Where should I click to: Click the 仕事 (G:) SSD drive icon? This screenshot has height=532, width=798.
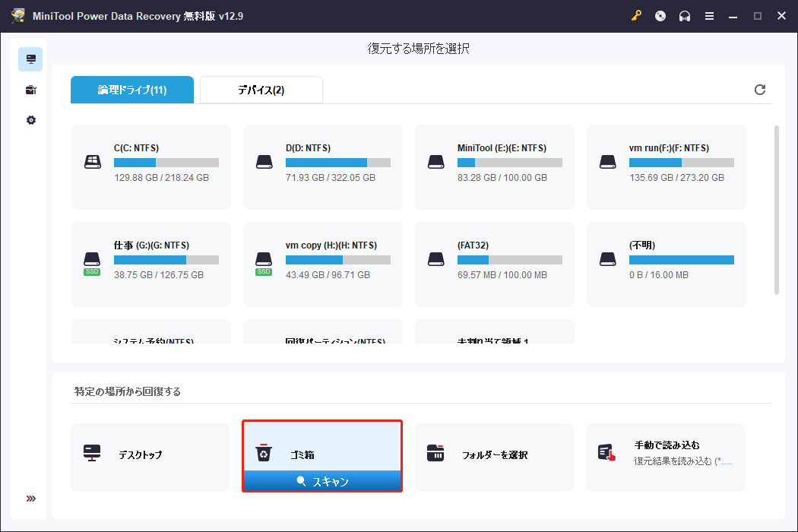pyautogui.click(x=92, y=263)
